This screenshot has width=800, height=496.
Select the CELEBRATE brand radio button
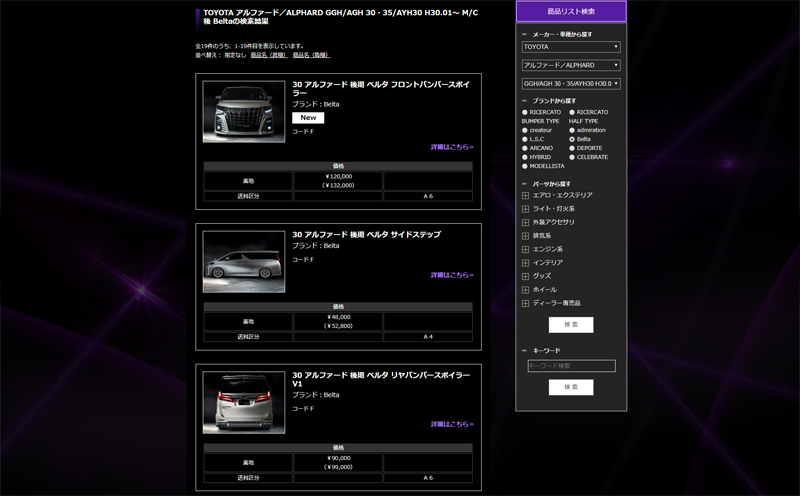click(572, 157)
